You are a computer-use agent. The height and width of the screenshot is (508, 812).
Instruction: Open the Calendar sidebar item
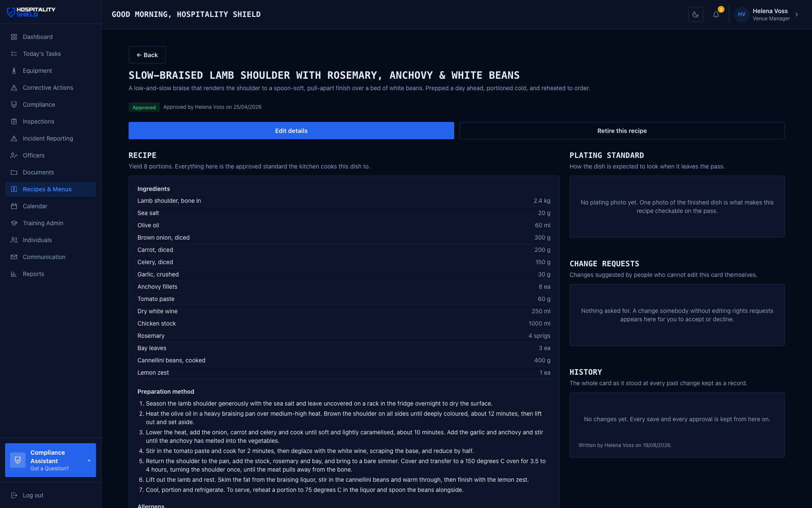[x=50, y=206]
